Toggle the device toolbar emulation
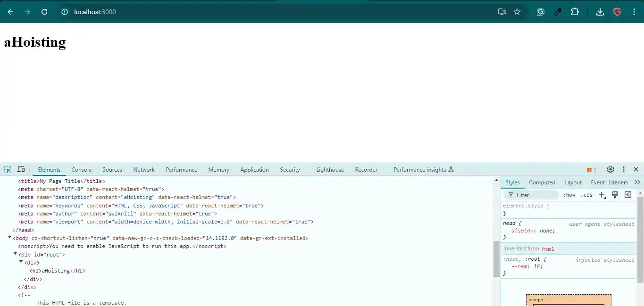The image size is (644, 306). coord(21,170)
